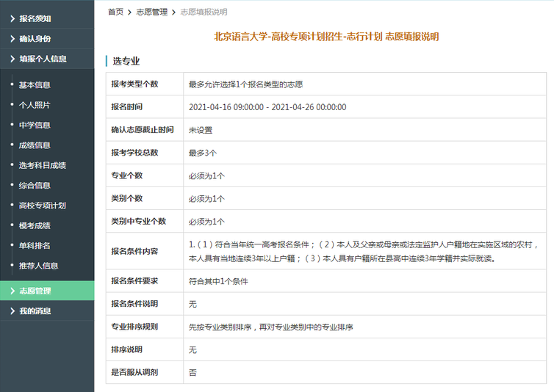Open 个人照片 in the sidebar
This screenshot has height=392, width=554.
point(35,105)
